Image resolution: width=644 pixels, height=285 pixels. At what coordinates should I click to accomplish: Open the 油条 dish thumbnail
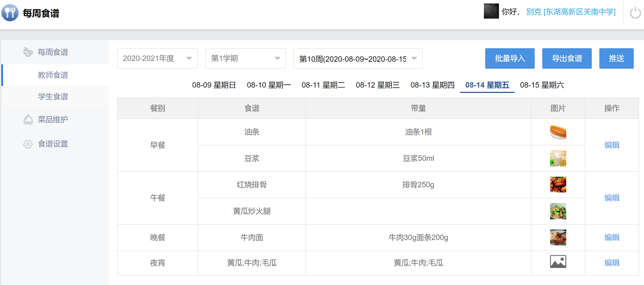tap(558, 132)
